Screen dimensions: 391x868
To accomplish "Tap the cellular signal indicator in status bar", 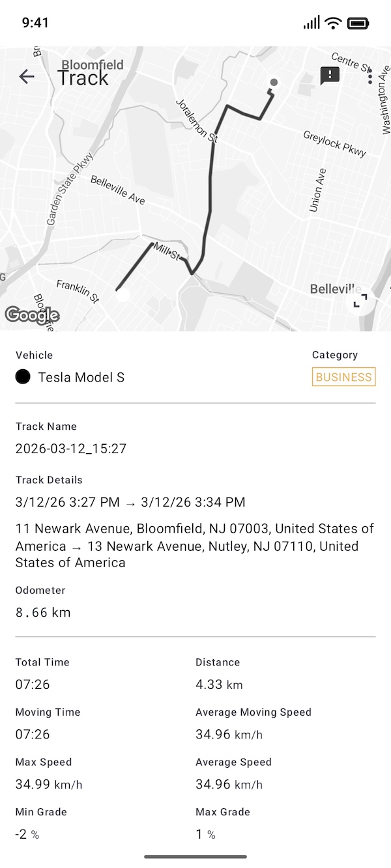I will pyautogui.click(x=311, y=23).
